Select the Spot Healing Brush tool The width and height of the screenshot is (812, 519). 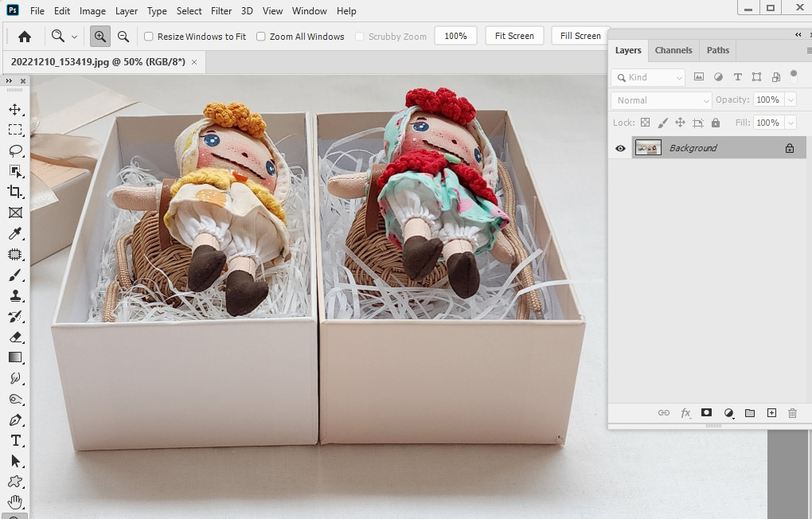tap(15, 254)
